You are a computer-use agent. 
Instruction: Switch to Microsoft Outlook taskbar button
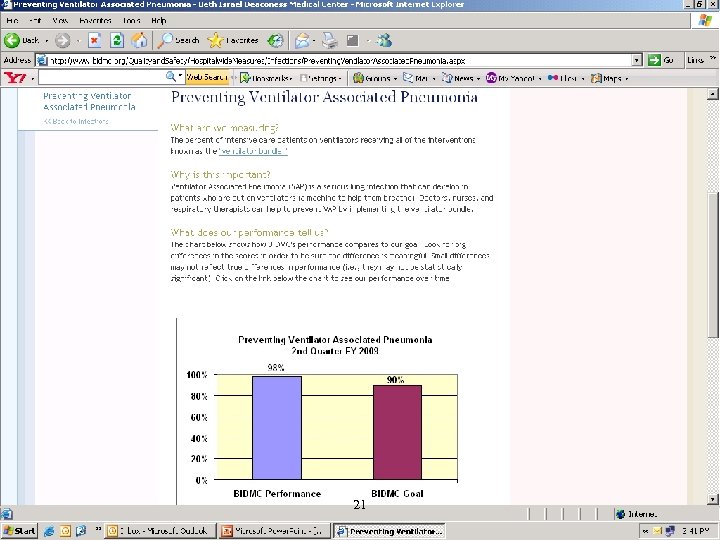159,531
